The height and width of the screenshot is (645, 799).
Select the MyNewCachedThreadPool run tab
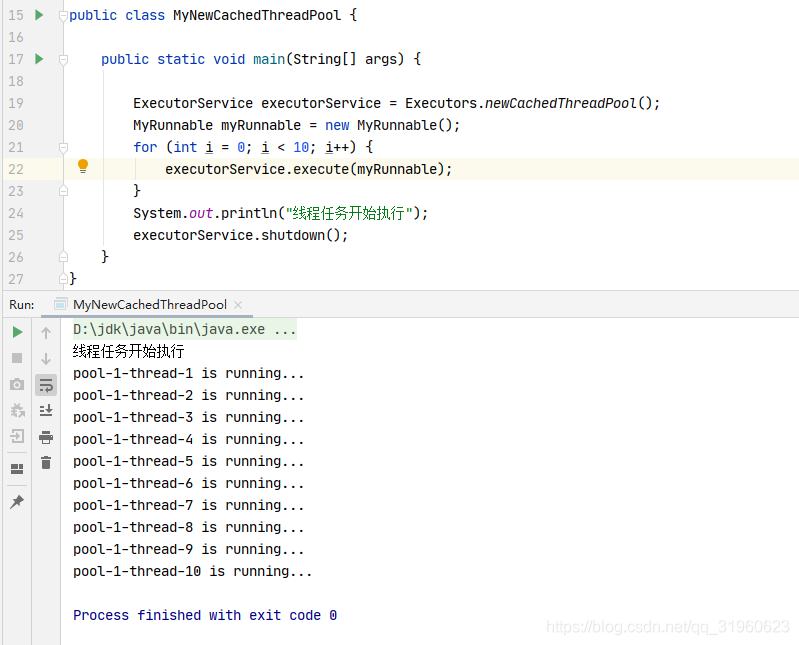[150, 305]
